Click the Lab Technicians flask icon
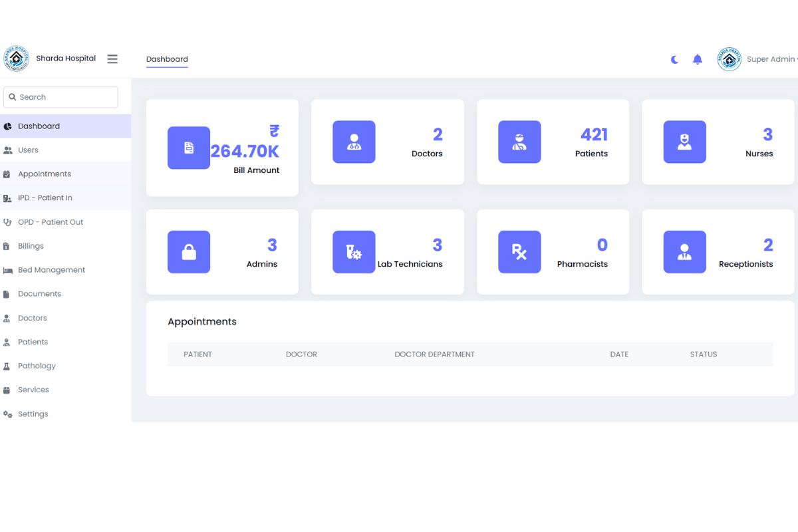Screen dimensions: 798x532 point(354,252)
